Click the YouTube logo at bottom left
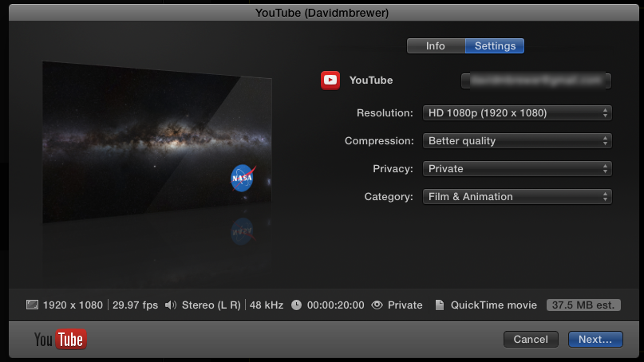 (61, 340)
